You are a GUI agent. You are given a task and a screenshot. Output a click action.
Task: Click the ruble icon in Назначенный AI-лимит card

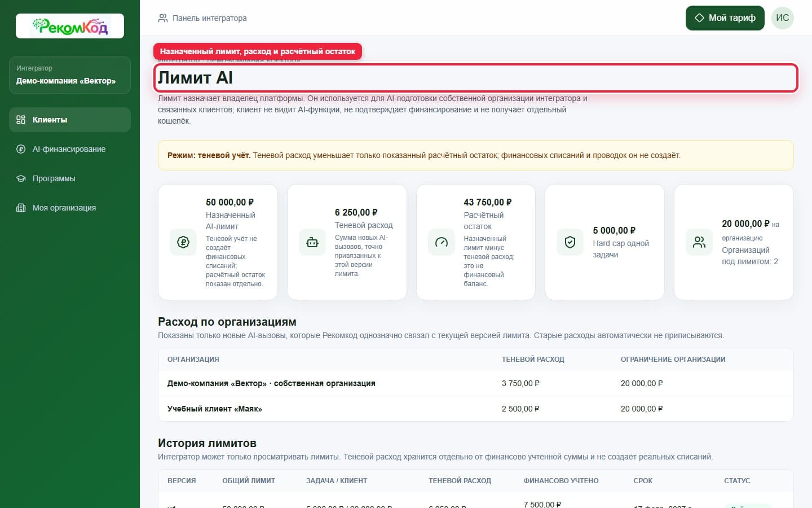click(183, 242)
